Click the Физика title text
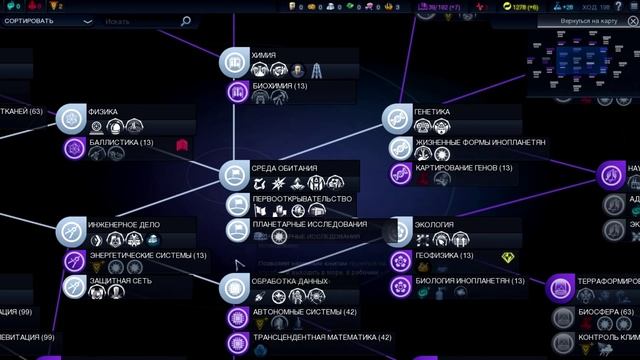 click(x=102, y=111)
